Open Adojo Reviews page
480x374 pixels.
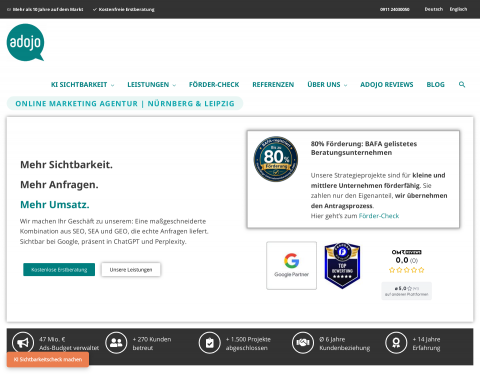click(x=387, y=85)
